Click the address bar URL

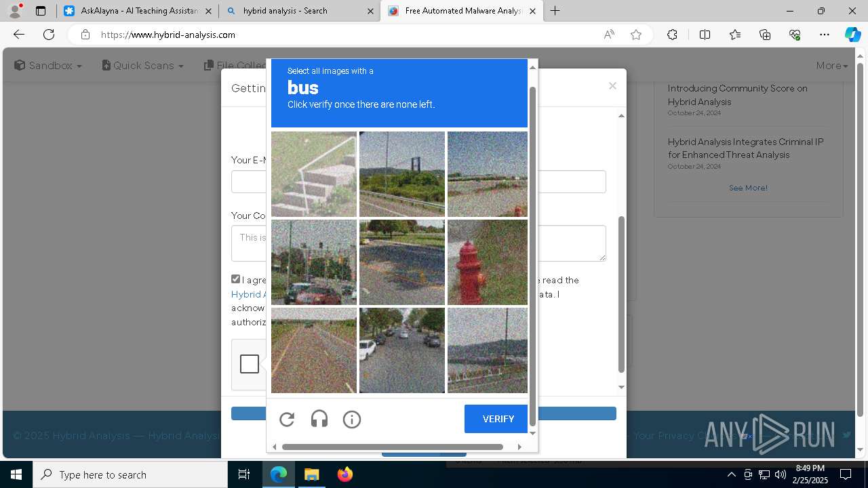point(168,35)
